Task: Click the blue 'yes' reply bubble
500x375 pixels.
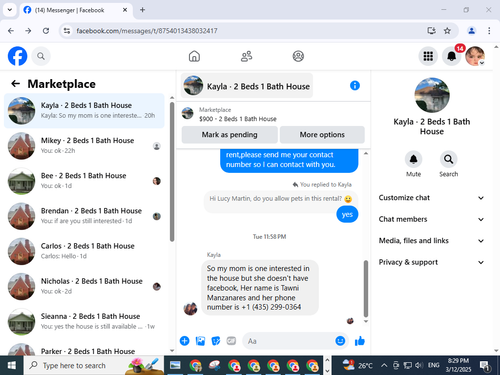Action: coord(347,214)
